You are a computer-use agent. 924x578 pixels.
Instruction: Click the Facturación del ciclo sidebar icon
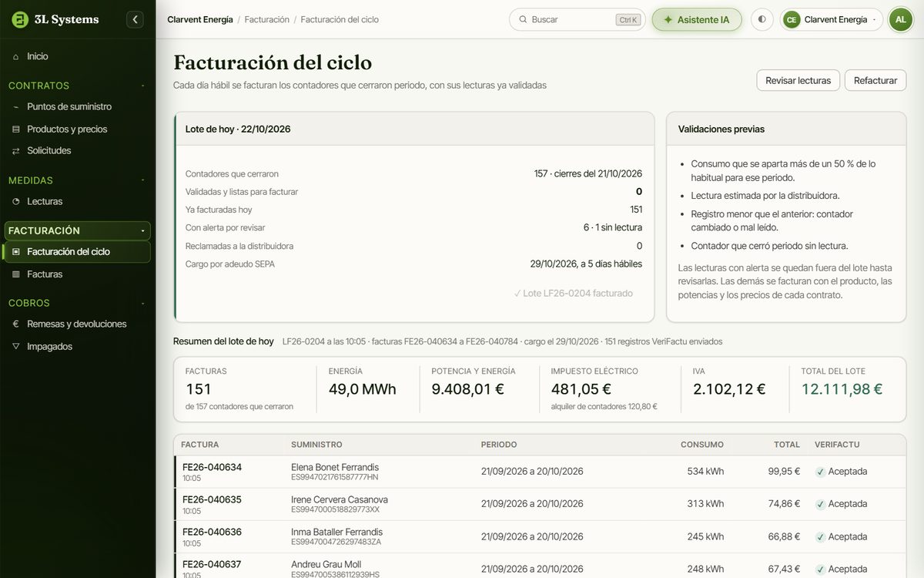(x=16, y=252)
